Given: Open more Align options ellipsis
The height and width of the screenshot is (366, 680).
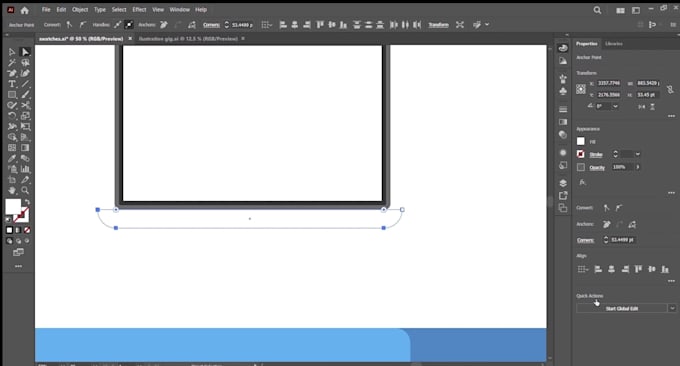Looking at the screenshot, I should pyautogui.click(x=671, y=281).
